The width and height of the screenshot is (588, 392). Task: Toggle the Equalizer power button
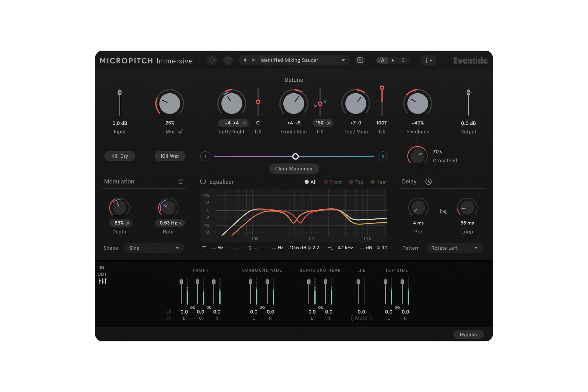point(203,182)
